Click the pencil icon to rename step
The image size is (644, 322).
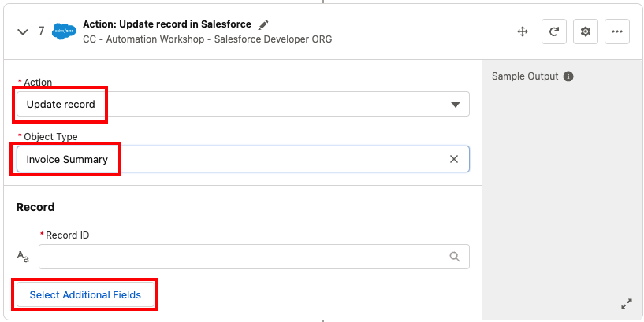click(263, 24)
